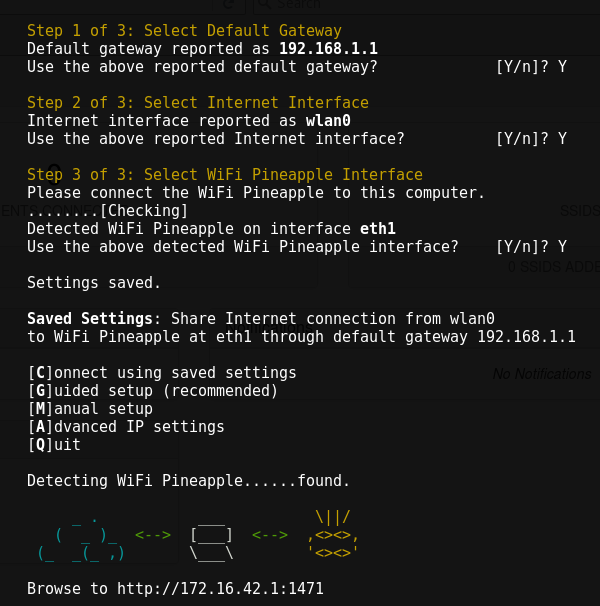
Task: Click the Step 3 WiFi Pineapple Interface heading
Action: click(x=225, y=175)
